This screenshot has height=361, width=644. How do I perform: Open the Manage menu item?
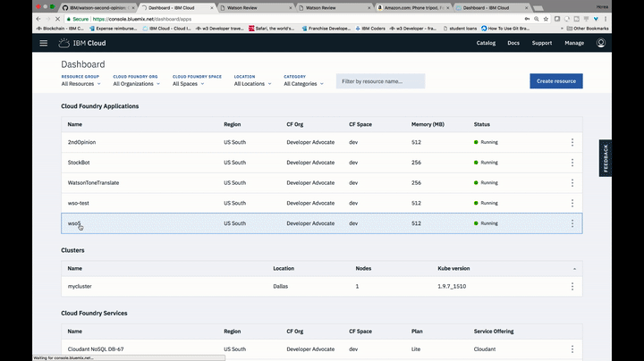(x=574, y=43)
